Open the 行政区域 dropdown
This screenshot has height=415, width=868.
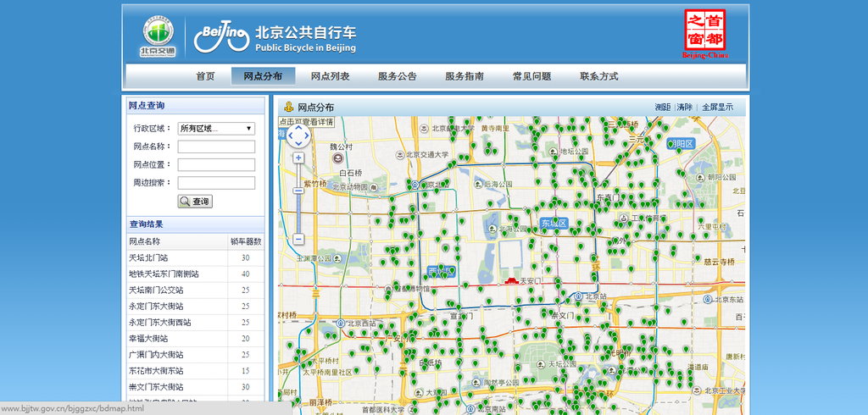(x=216, y=129)
